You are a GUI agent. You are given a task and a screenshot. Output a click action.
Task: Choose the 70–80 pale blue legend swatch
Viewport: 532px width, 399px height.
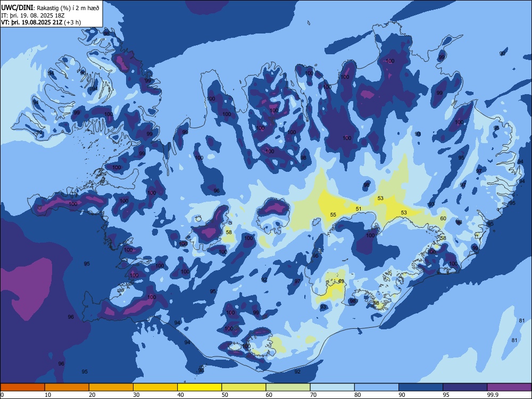point(332,387)
